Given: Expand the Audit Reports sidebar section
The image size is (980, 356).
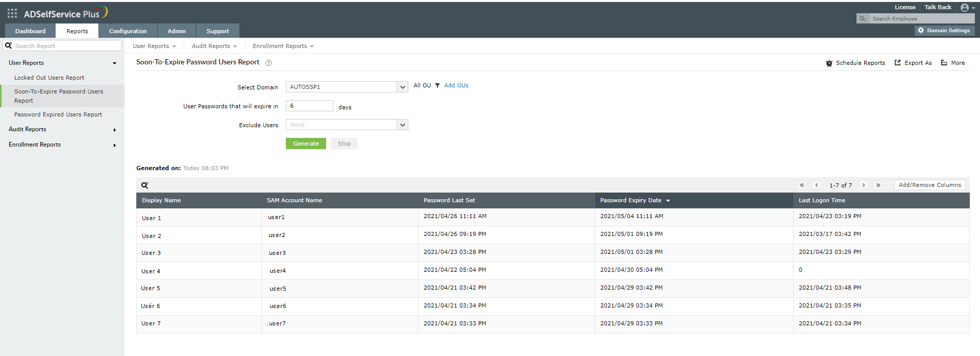Looking at the screenshot, I should pyautogui.click(x=62, y=129).
